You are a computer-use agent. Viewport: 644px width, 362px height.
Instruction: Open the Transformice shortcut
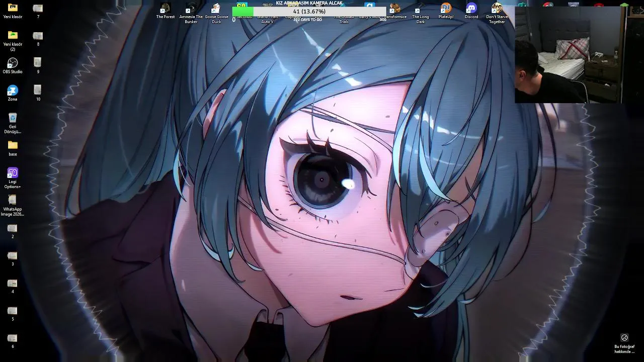[x=395, y=11]
